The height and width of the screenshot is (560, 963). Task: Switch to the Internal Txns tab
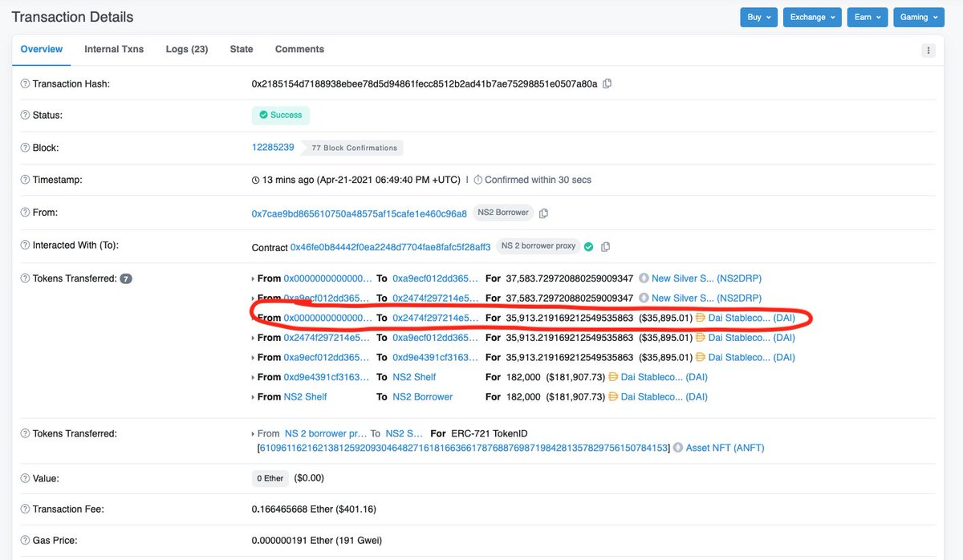[114, 49]
